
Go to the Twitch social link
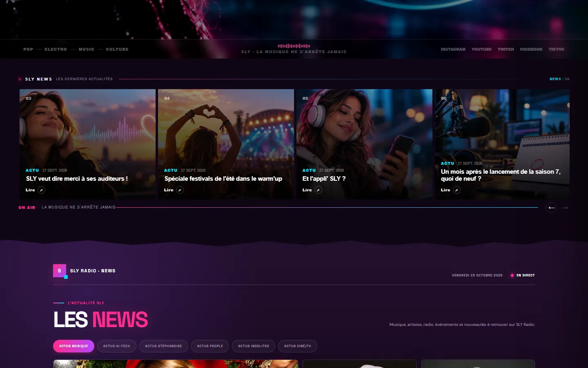click(x=506, y=49)
